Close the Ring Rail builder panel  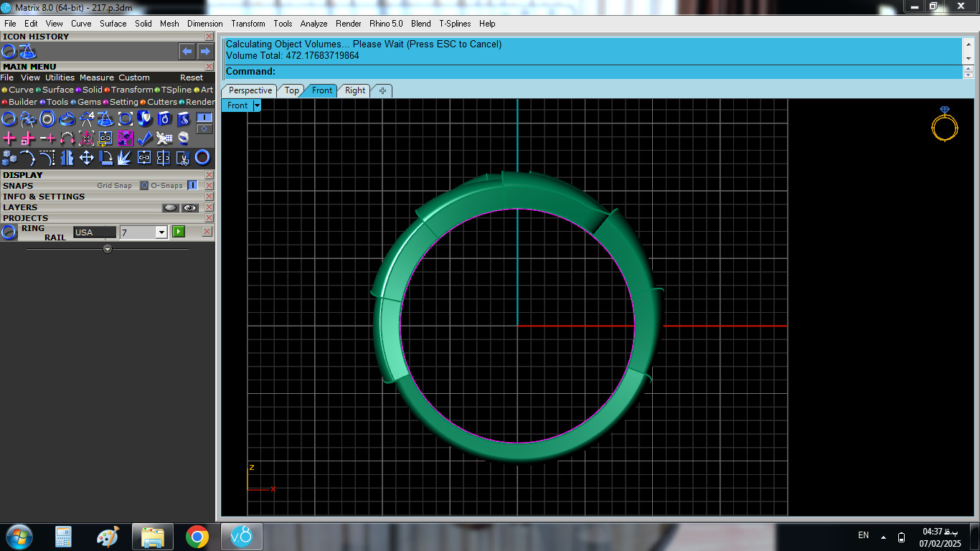pos(207,232)
